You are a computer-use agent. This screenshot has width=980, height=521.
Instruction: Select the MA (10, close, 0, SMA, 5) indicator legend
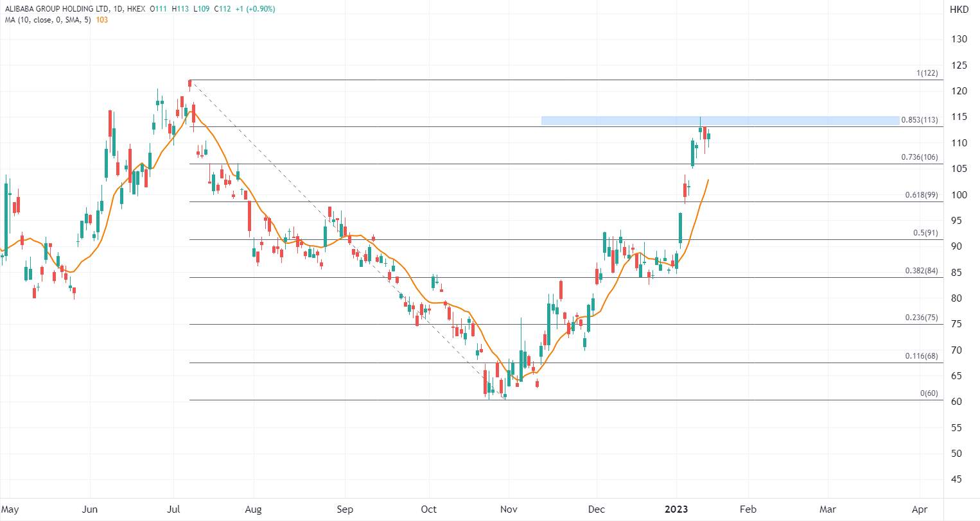pyautogui.click(x=48, y=20)
